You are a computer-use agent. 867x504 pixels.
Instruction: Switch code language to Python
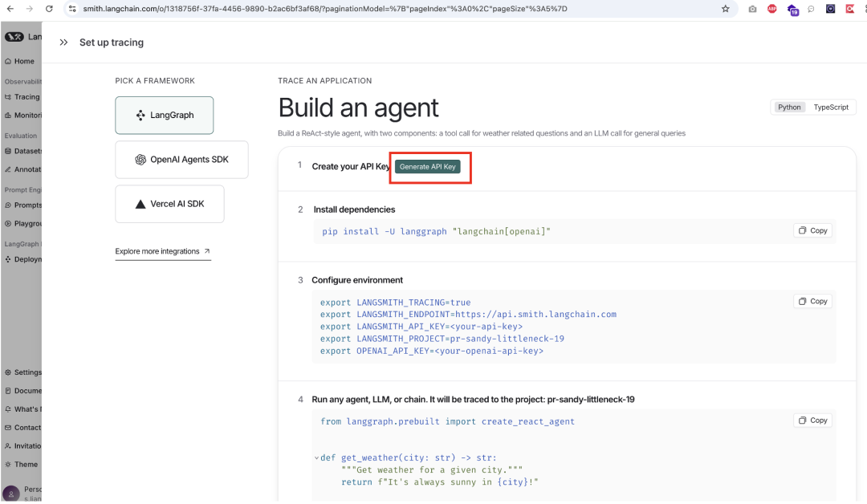pos(789,108)
